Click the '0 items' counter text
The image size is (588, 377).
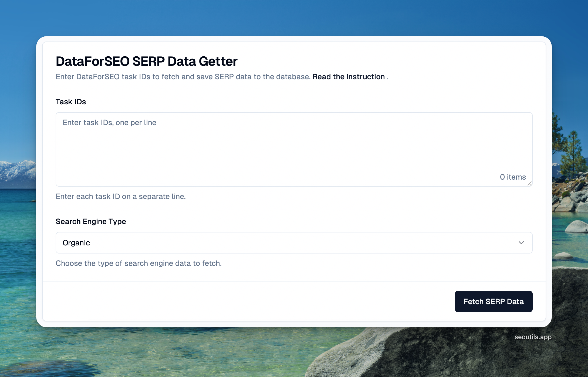click(x=513, y=177)
